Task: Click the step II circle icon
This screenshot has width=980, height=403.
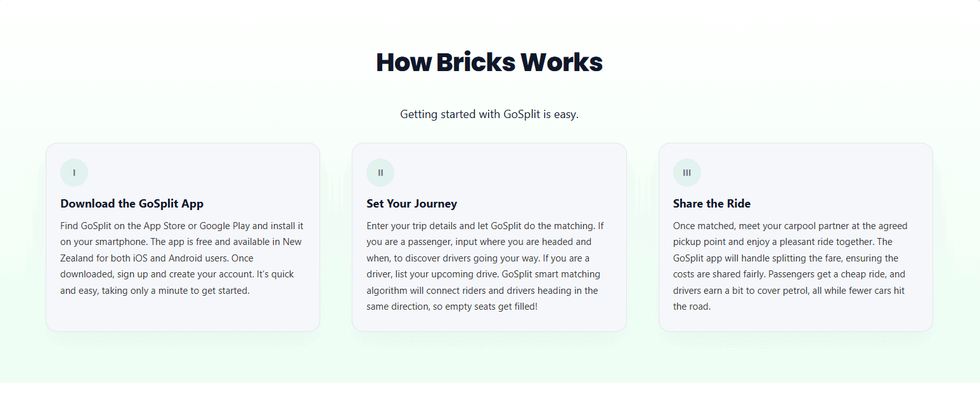Action: click(380, 173)
